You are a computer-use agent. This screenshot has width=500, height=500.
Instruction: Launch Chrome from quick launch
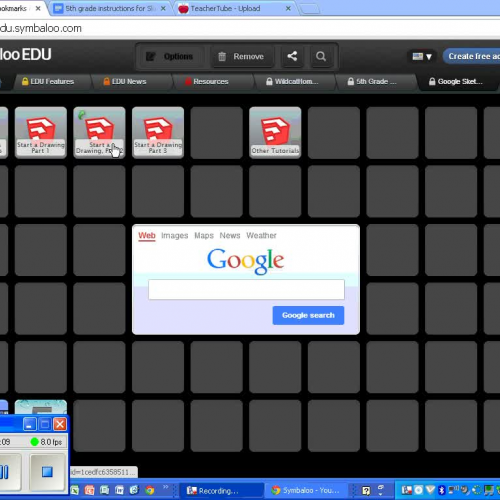149,490
